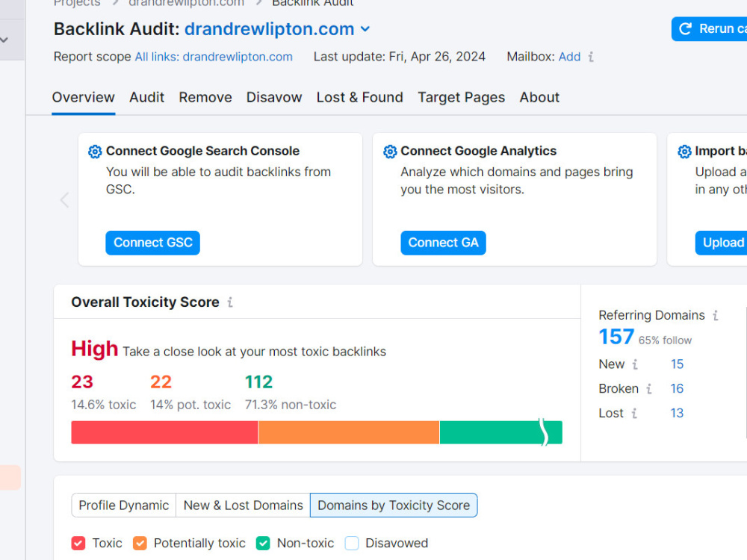The width and height of the screenshot is (747, 560).
Task: Click the Upload button
Action: coord(721,243)
